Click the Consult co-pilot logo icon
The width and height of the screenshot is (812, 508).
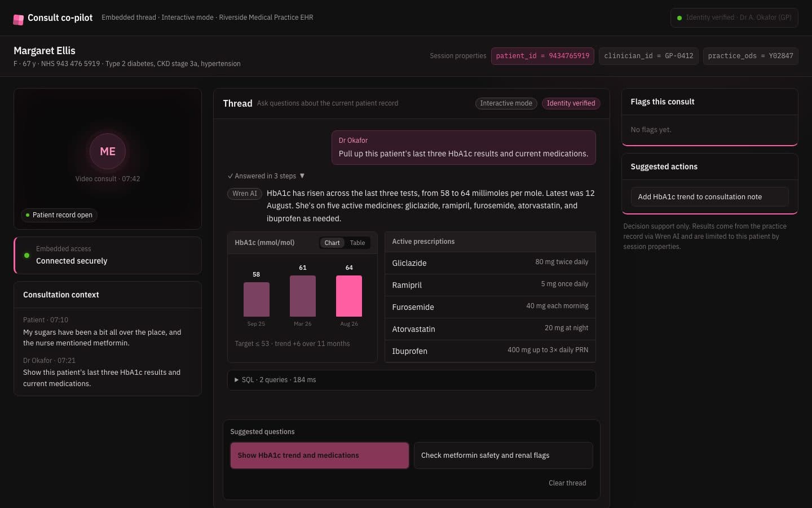coord(18,19)
